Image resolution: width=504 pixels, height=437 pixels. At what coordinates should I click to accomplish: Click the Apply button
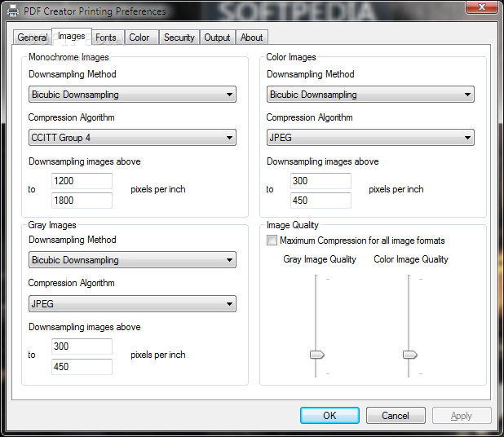[462, 416]
